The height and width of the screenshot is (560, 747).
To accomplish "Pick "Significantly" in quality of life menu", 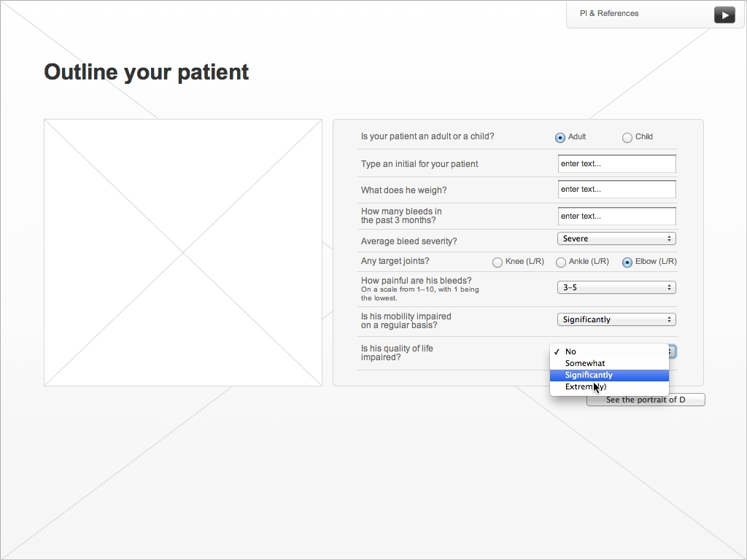I will click(x=589, y=375).
